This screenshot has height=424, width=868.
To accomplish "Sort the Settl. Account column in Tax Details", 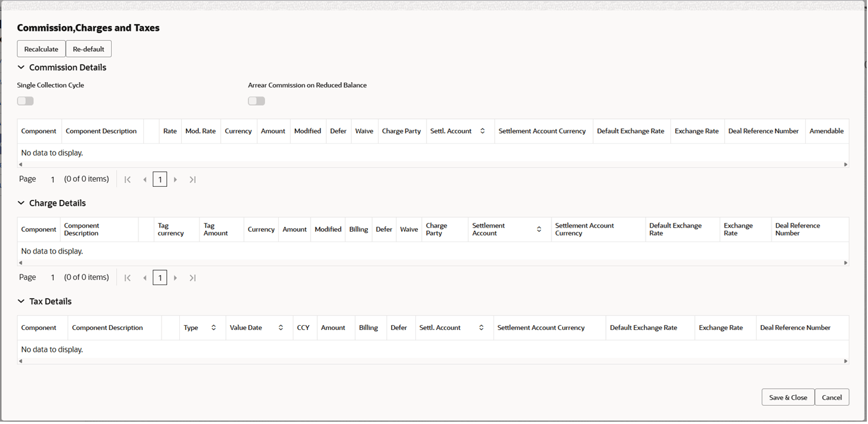I will [x=480, y=327].
